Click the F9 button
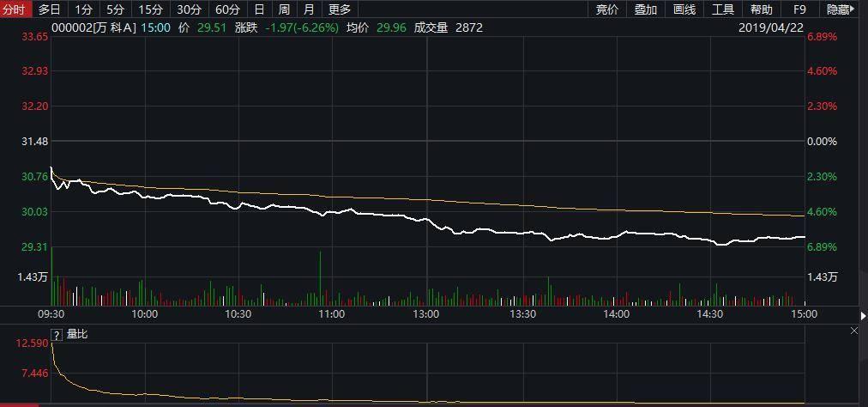 [799, 9]
